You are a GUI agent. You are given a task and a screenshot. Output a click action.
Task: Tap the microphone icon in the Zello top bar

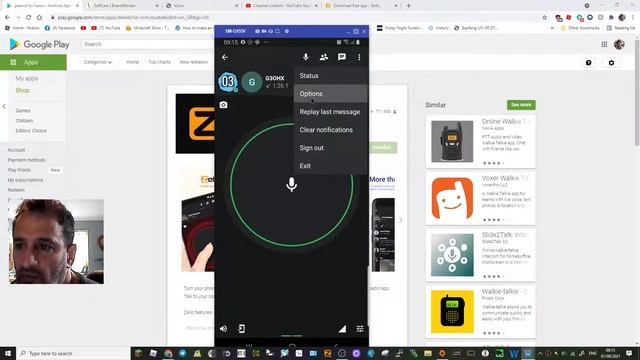pos(306,57)
